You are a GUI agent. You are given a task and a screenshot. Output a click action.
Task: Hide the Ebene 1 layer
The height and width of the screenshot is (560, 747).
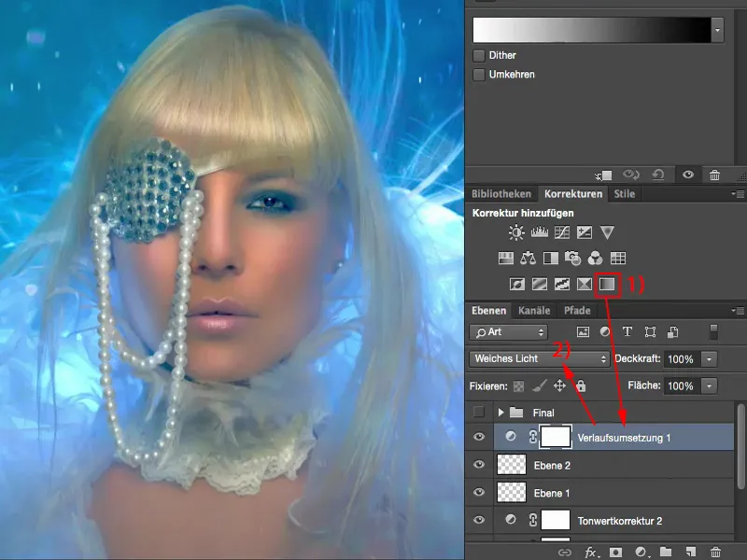479,492
